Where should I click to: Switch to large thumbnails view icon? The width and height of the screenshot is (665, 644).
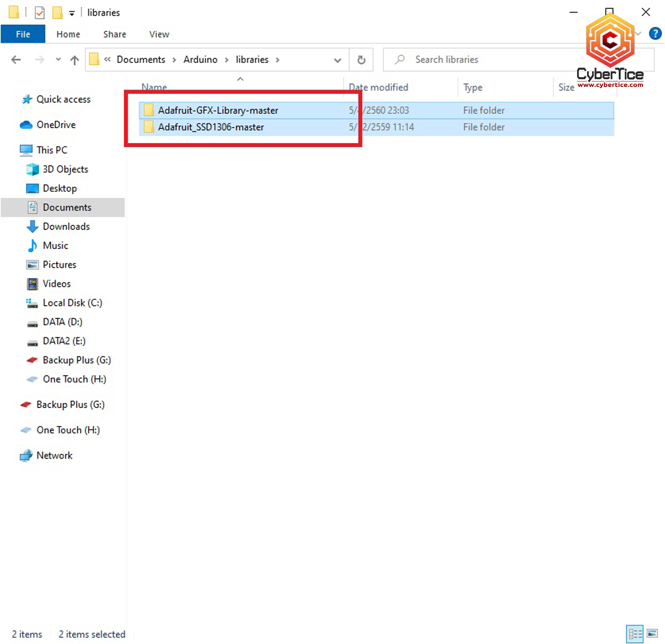click(x=652, y=633)
